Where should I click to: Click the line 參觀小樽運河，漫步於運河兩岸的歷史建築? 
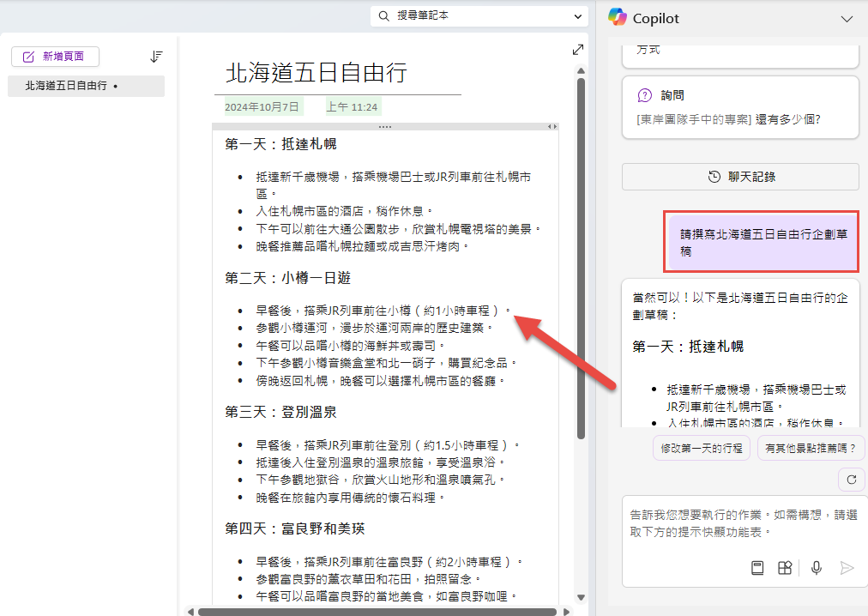pyautogui.click(x=374, y=328)
